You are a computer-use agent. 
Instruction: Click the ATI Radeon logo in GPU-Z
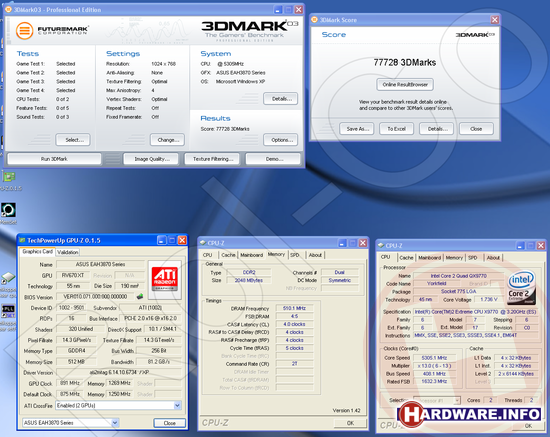[x=165, y=279]
